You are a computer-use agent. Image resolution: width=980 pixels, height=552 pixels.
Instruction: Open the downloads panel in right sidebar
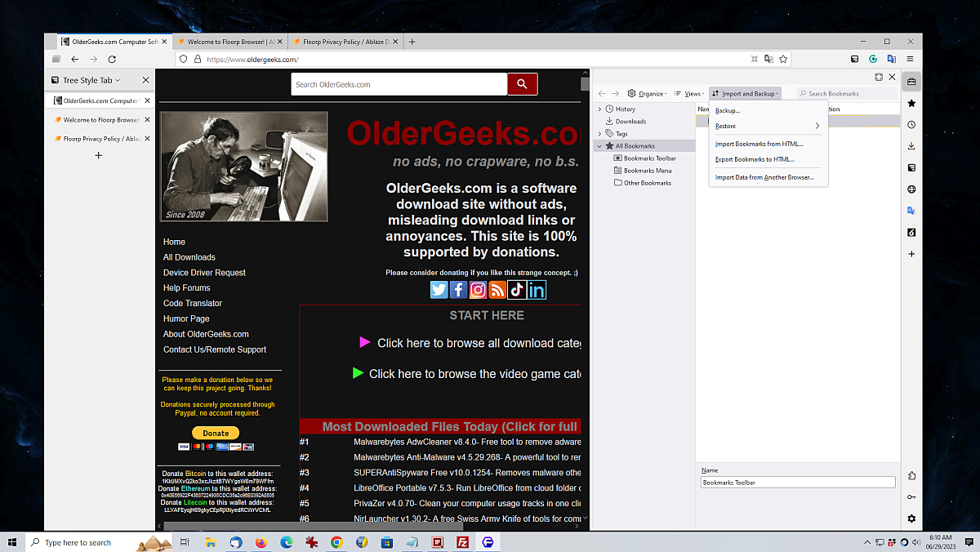point(911,146)
